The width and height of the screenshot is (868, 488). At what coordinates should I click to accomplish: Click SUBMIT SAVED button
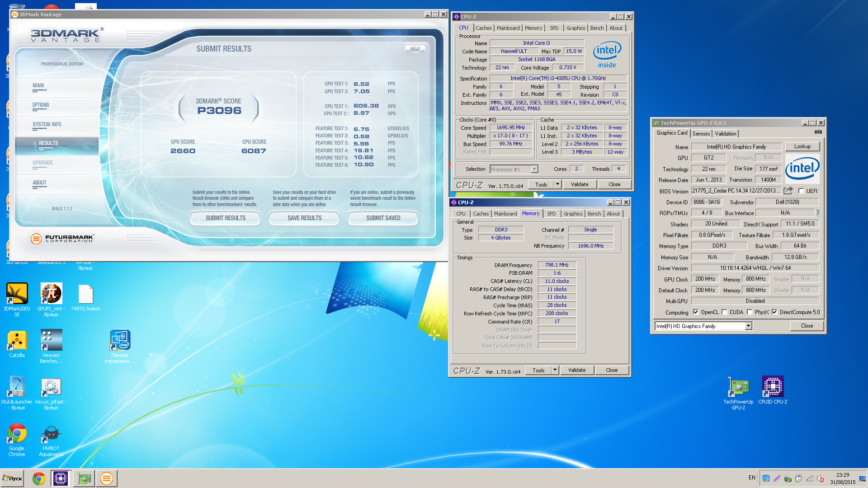tap(383, 218)
